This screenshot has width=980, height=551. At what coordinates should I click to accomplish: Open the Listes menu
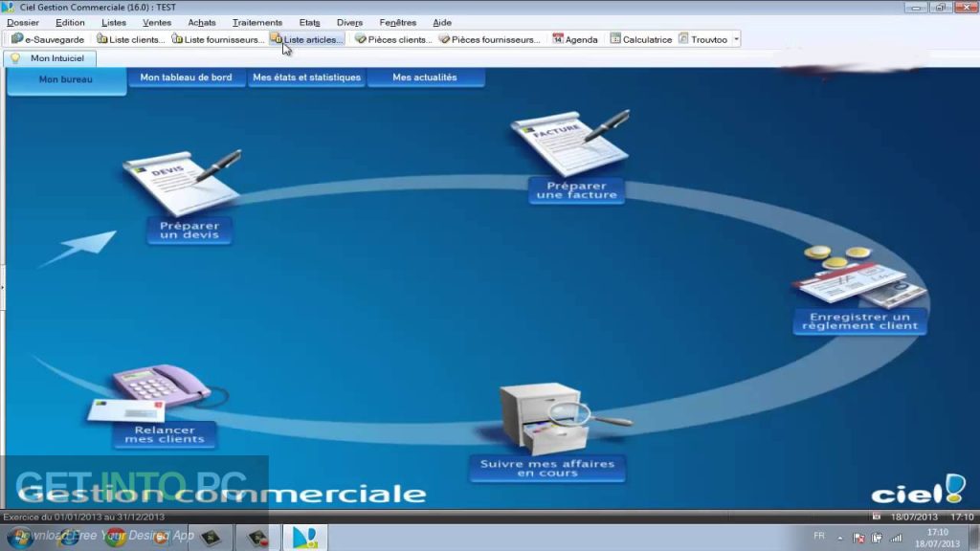[x=114, y=23]
